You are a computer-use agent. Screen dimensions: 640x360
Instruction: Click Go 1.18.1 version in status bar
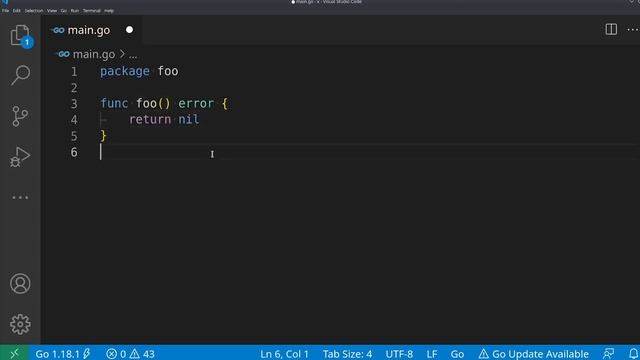(x=63, y=354)
